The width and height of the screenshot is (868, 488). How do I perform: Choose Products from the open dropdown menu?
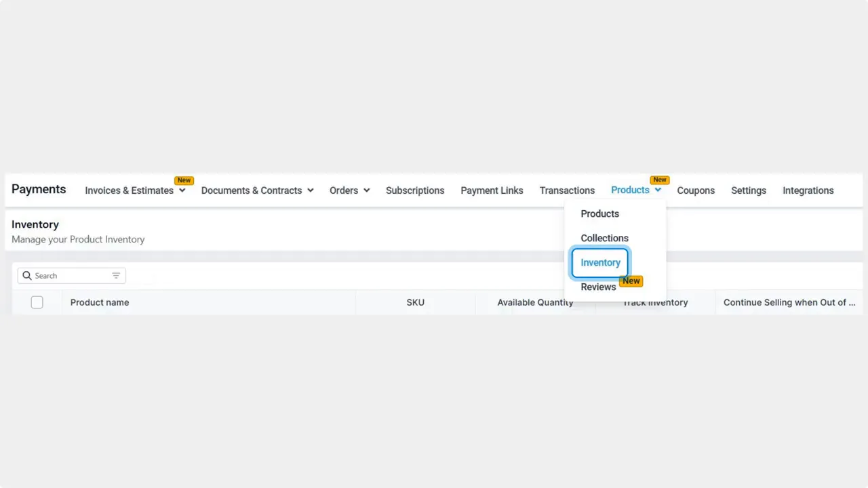click(x=599, y=213)
